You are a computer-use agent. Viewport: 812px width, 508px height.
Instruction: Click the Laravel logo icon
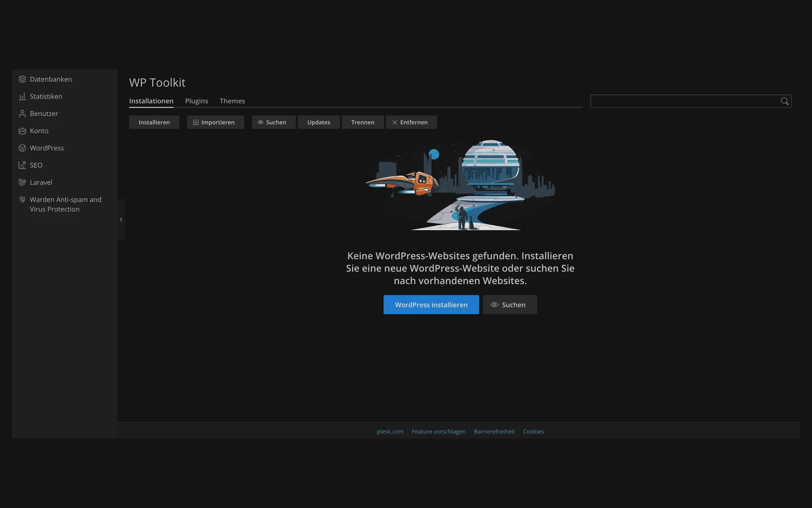point(22,182)
